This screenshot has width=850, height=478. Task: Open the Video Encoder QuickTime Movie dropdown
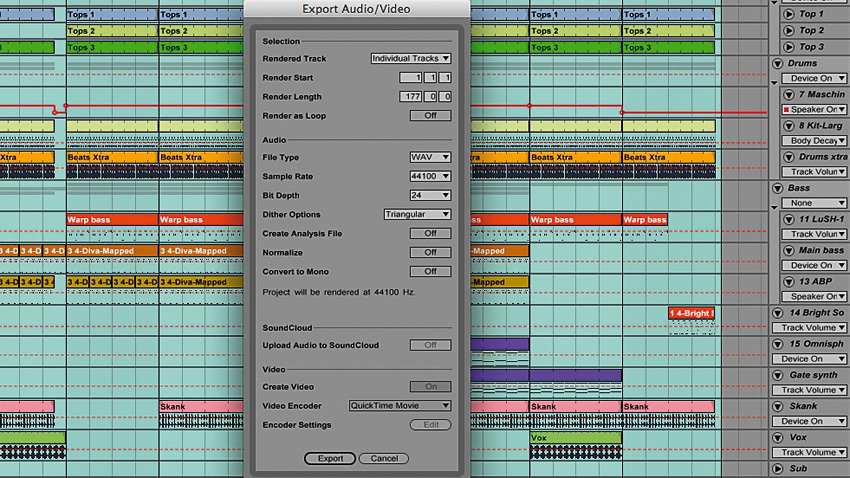(400, 406)
